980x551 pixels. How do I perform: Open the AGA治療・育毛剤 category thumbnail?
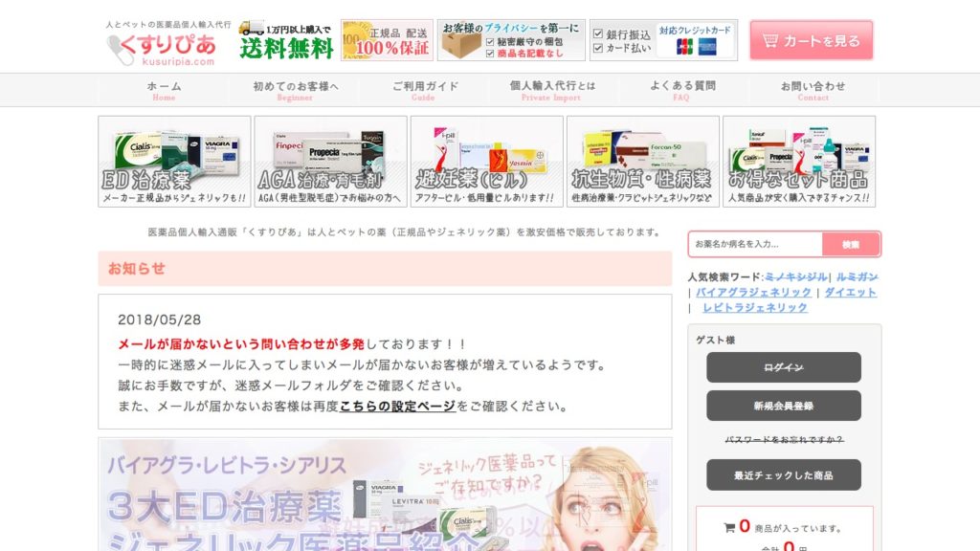[x=330, y=161]
